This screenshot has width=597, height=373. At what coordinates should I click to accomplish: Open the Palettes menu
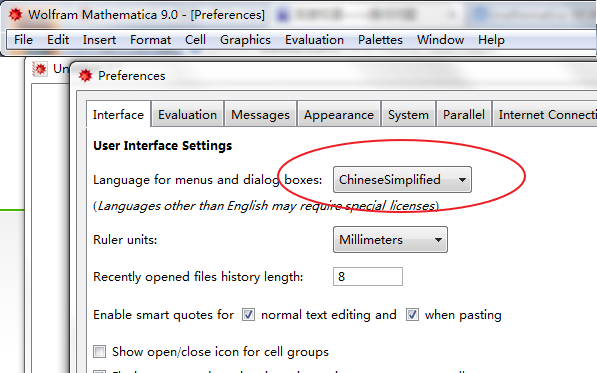tap(380, 40)
